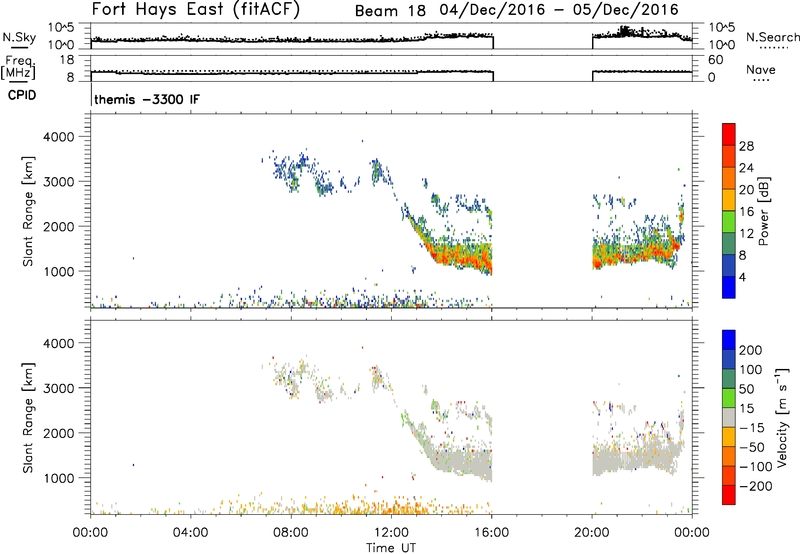Select the yellow 16-20 dB Power colorbar segment

point(729,199)
